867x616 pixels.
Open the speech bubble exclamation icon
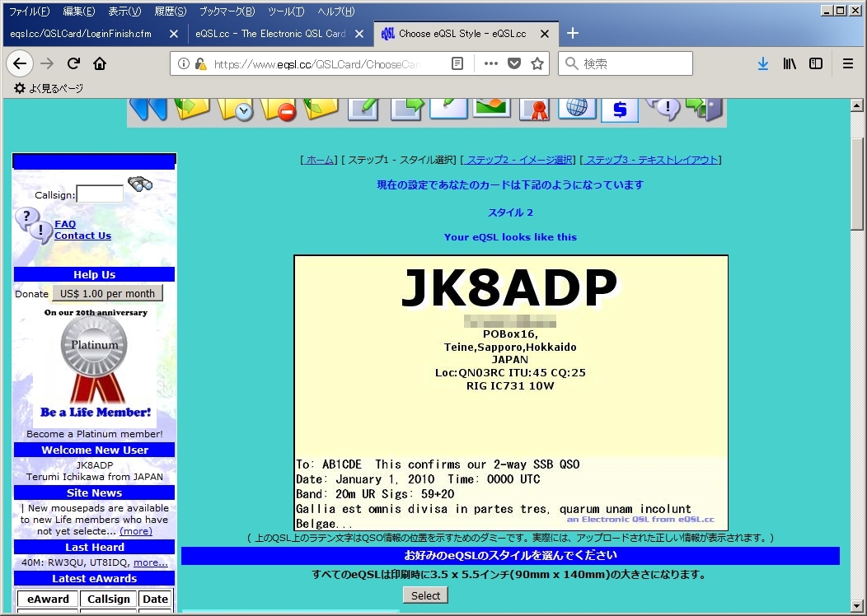[x=663, y=109]
